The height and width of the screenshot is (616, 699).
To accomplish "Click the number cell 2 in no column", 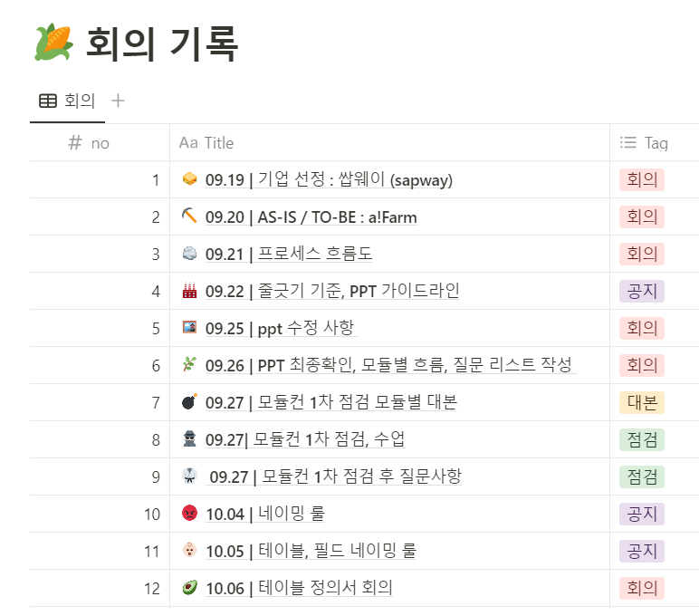I will (x=100, y=217).
